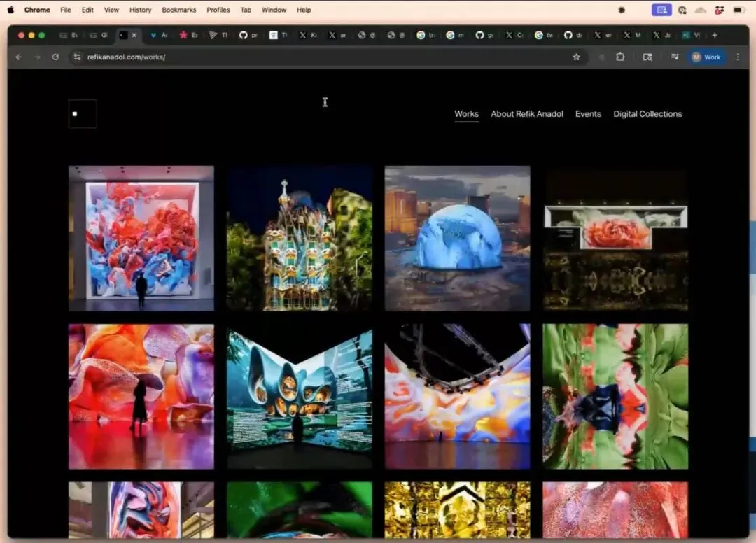Bookmark this page with the star icon
Viewport: 756px width, 543px height.
(576, 57)
